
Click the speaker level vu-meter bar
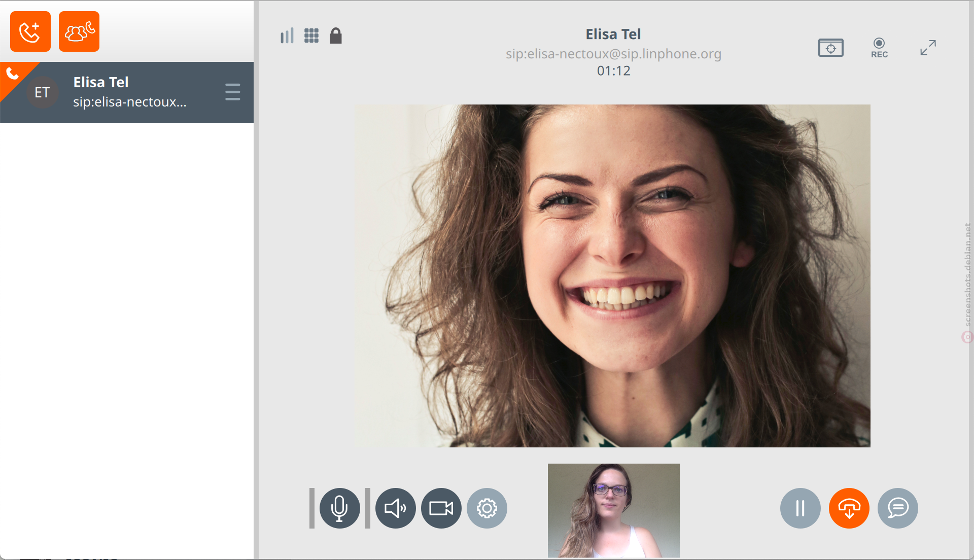click(x=368, y=508)
